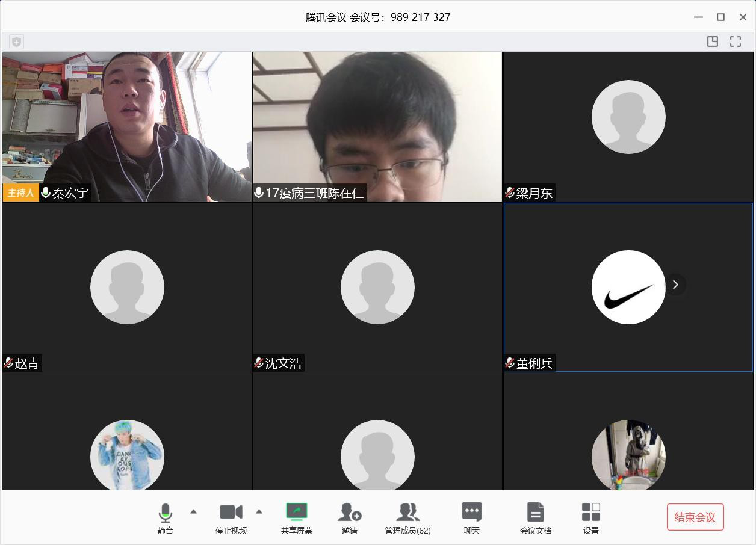Click the denim-jacket cartoon avatar

[127, 455]
